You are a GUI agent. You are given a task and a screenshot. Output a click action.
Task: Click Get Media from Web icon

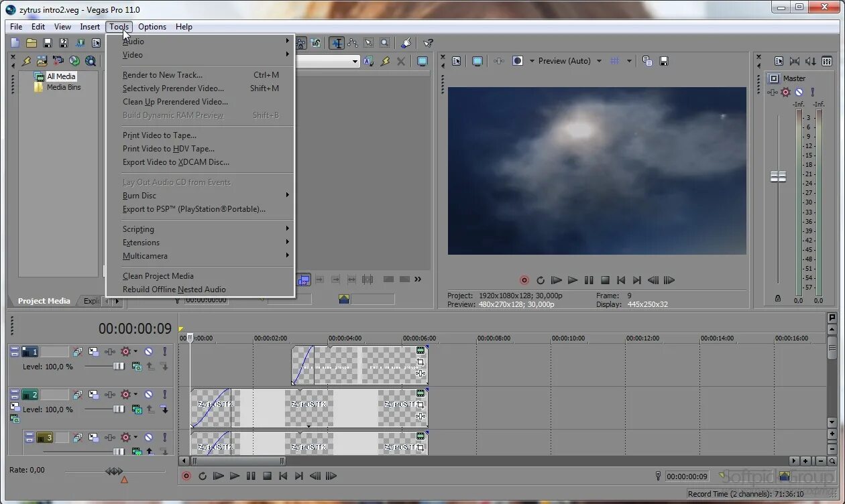(90, 61)
